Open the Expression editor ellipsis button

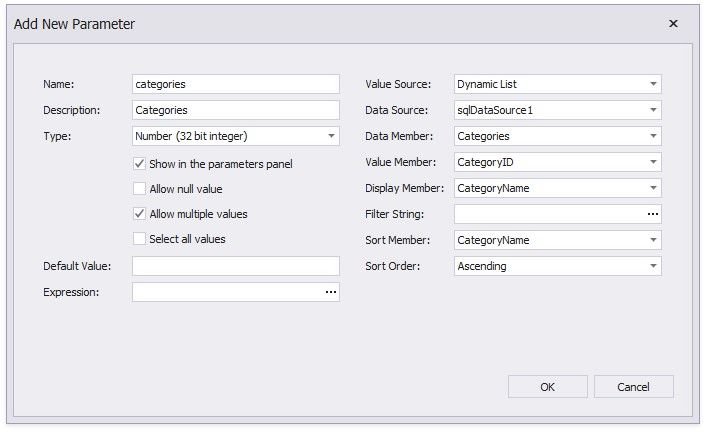point(330,292)
